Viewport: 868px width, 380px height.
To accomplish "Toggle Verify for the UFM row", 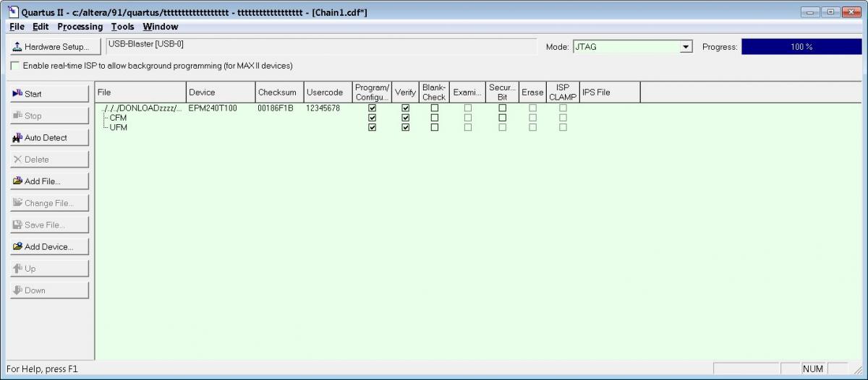I will click(406, 127).
